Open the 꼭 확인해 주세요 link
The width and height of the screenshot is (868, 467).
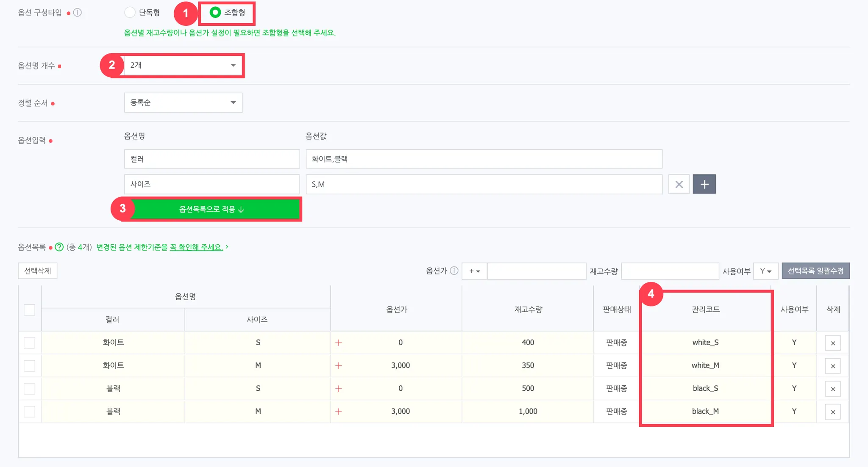click(196, 247)
